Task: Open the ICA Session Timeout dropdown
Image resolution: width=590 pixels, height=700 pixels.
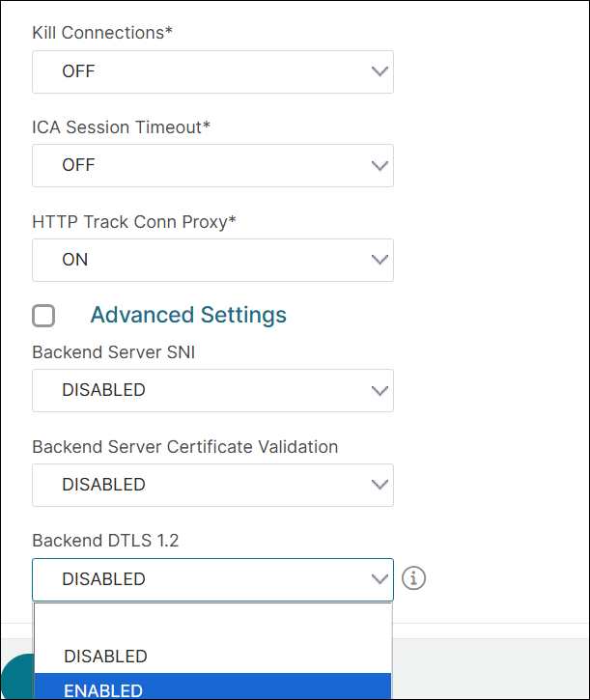Action: point(212,166)
